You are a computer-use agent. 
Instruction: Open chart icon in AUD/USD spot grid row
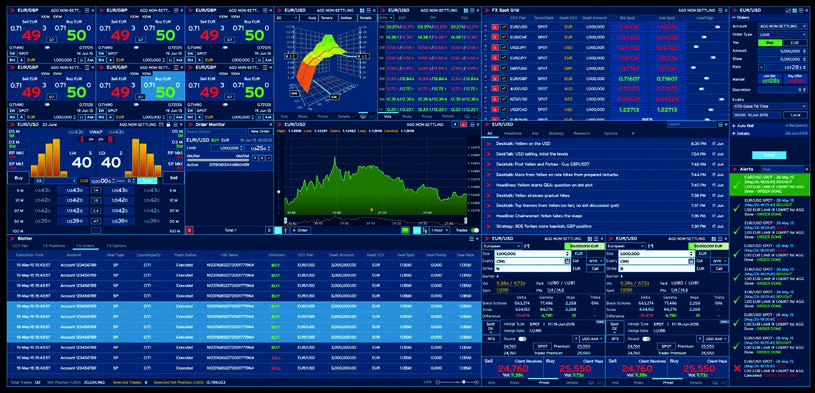click(504, 88)
